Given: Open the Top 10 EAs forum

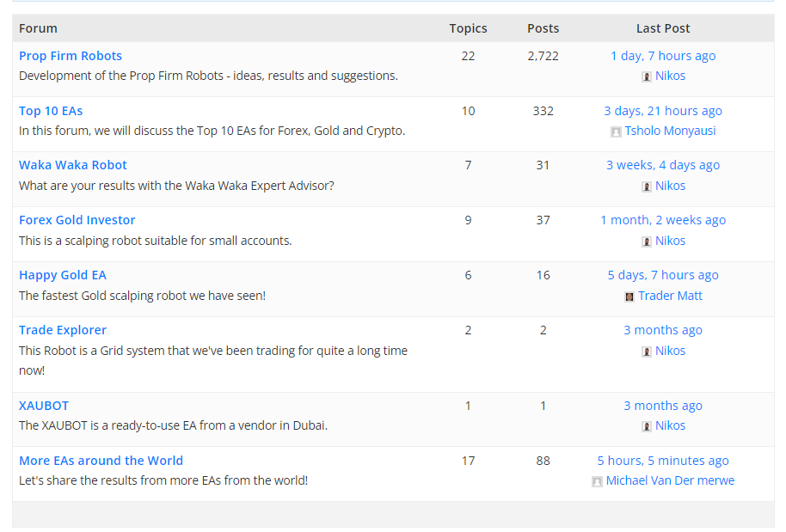Looking at the screenshot, I should pos(51,111).
